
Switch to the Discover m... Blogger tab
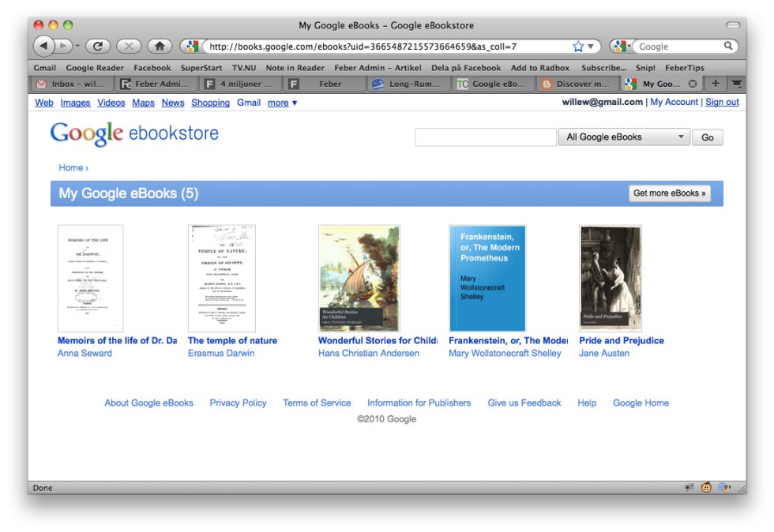pos(576,84)
